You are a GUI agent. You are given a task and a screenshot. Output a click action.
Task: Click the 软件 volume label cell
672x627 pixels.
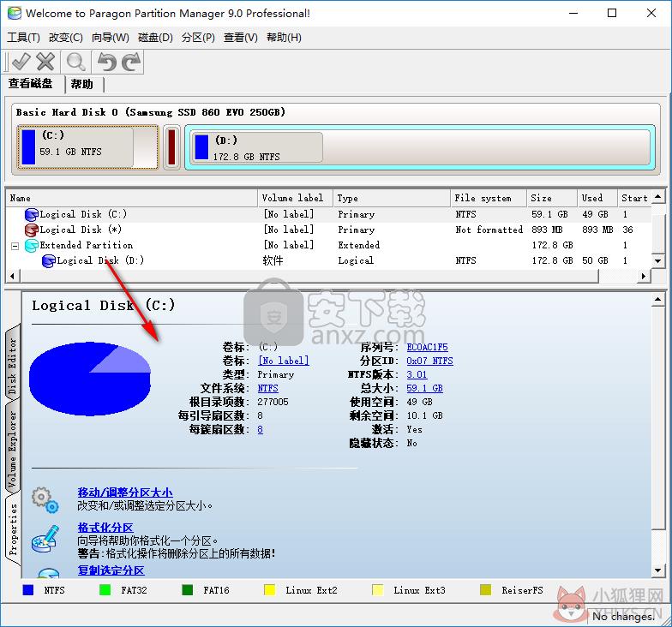point(273,260)
